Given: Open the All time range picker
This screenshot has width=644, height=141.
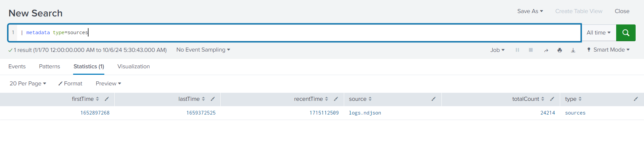Looking at the screenshot, I should [598, 32].
